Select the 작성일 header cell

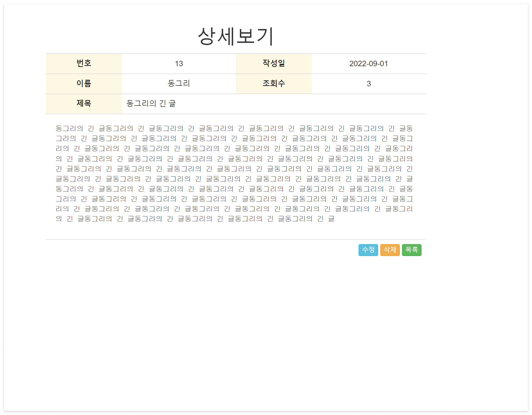(x=274, y=63)
